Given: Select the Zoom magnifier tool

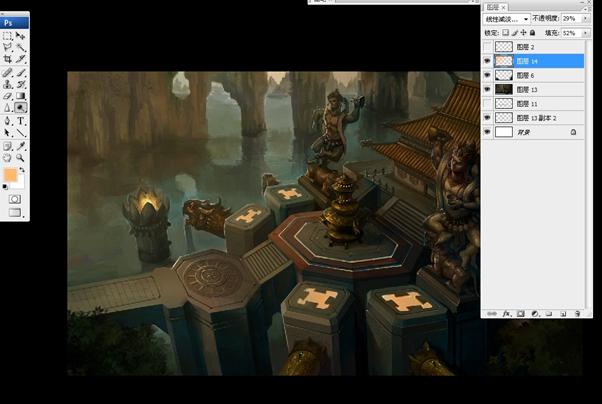Looking at the screenshot, I should coord(20,157).
